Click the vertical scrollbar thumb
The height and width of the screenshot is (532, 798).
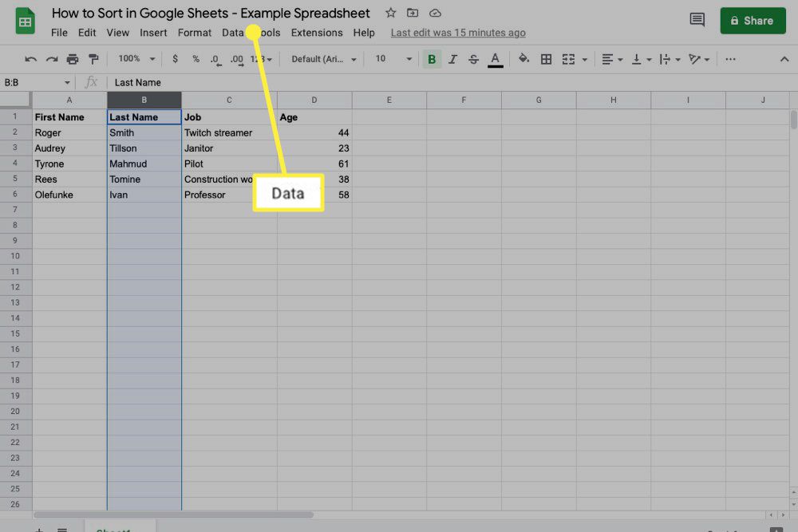(793, 120)
